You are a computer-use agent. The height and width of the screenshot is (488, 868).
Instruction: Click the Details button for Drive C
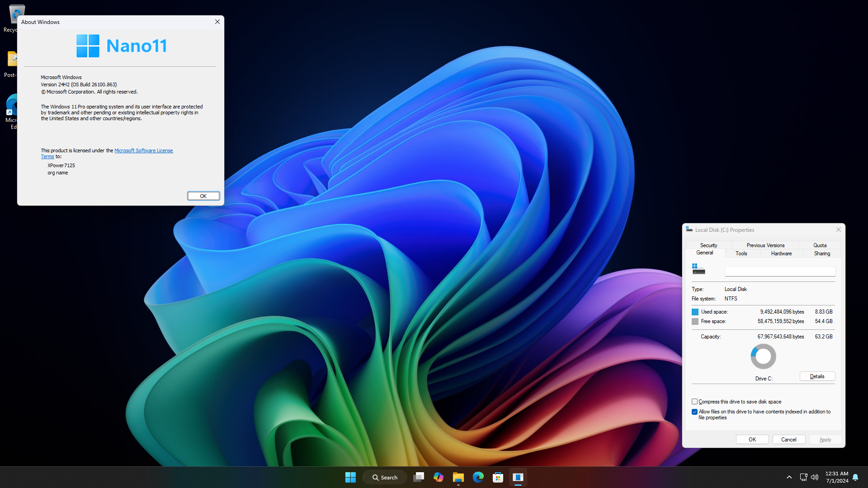coord(816,376)
